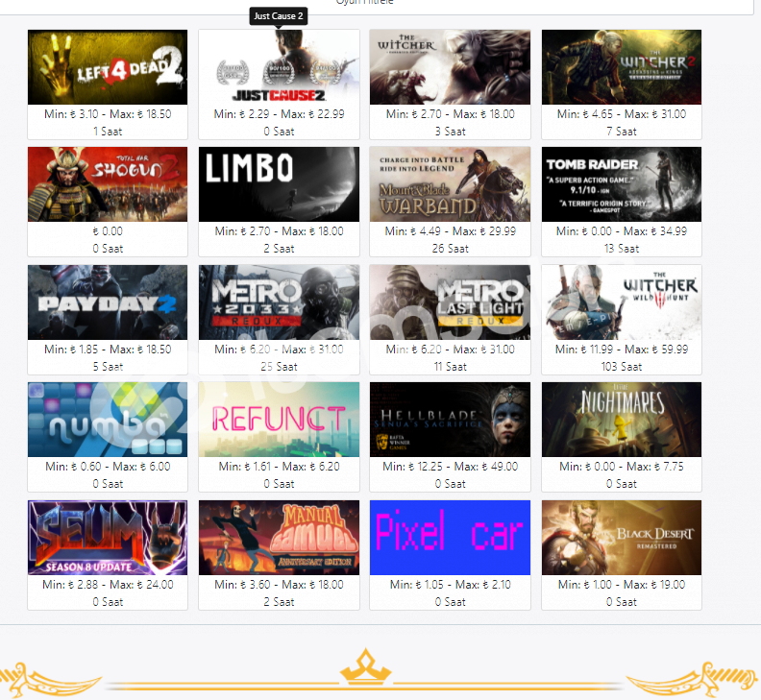The width and height of the screenshot is (761, 700).
Task: Select the Numba game thumbnail
Action: (108, 420)
